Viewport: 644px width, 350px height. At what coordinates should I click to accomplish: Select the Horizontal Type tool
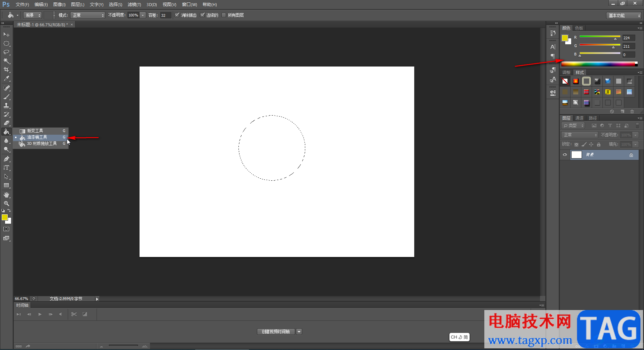pyautogui.click(x=6, y=168)
